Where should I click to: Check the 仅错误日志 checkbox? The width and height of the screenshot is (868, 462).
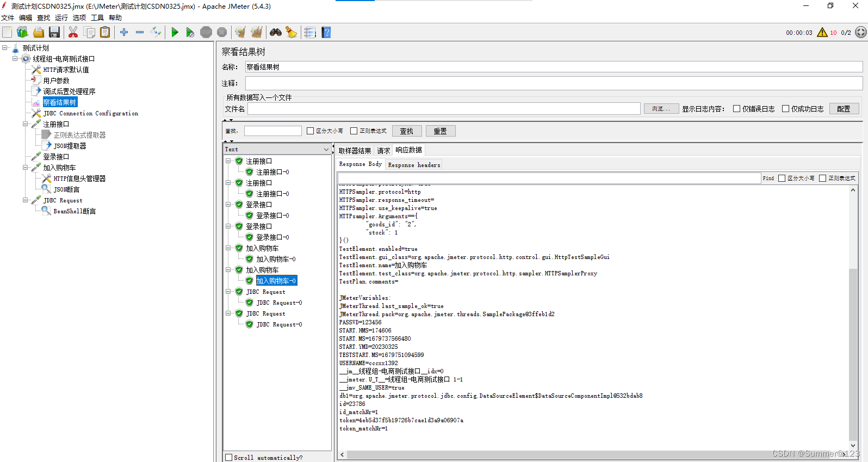pyautogui.click(x=736, y=109)
